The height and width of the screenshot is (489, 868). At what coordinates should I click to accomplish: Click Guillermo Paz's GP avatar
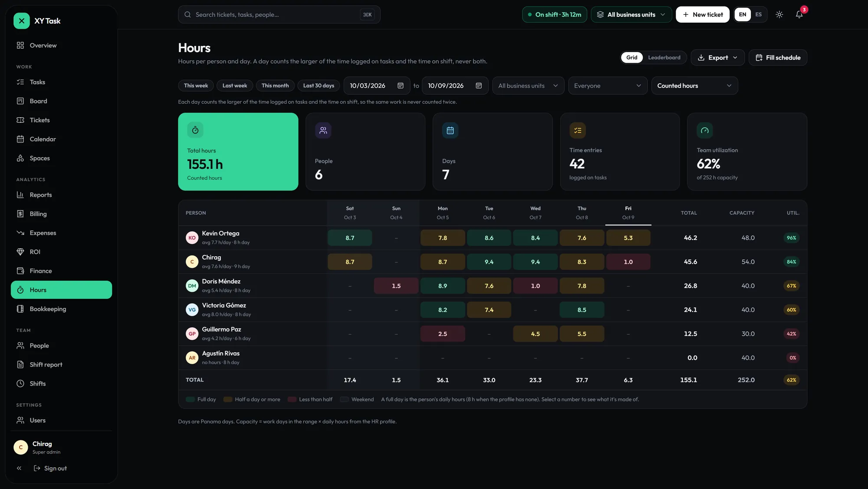click(192, 334)
